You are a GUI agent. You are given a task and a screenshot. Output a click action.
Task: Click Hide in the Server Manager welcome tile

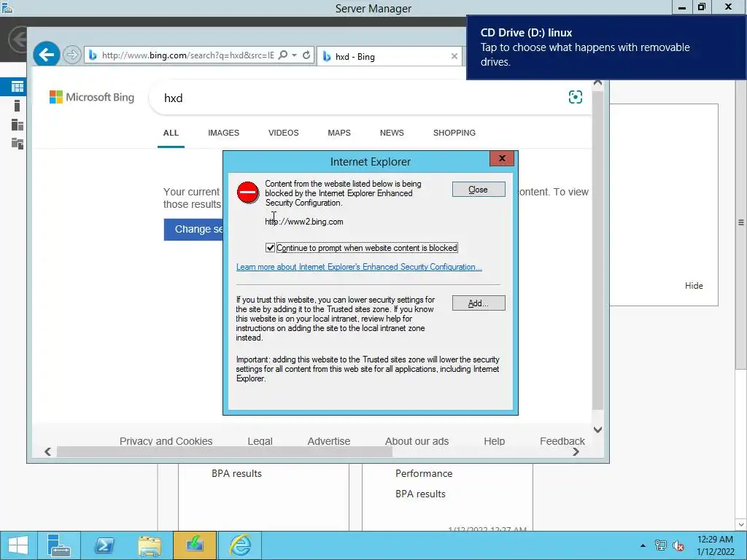(x=694, y=286)
